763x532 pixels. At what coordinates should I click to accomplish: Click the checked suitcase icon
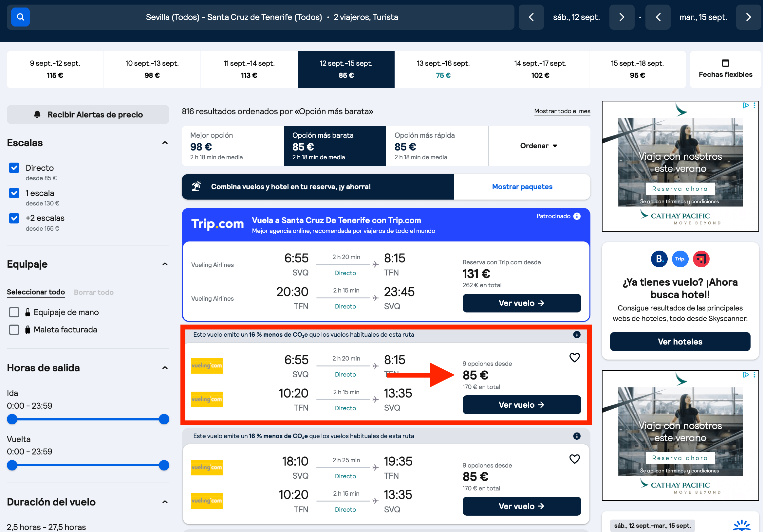(x=28, y=329)
